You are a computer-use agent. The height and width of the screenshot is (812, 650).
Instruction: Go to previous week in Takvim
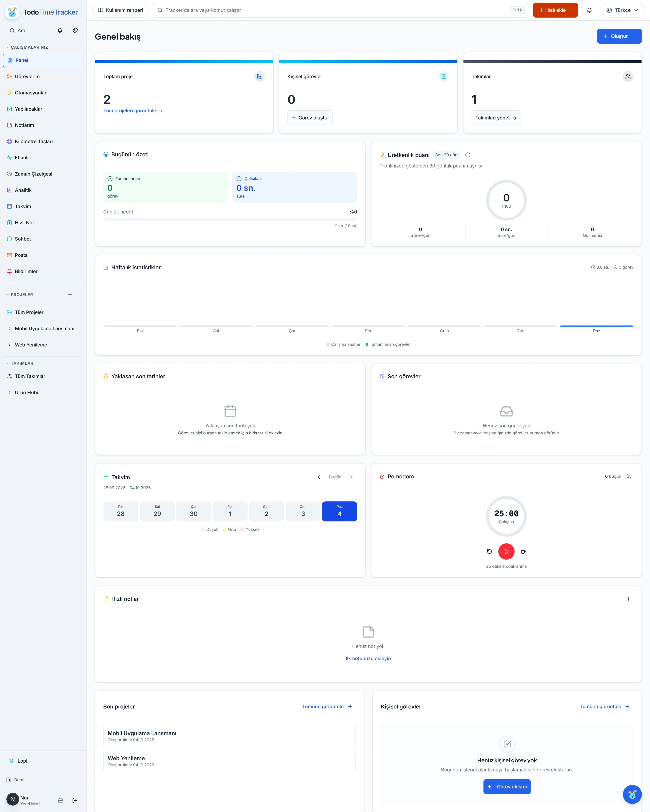[x=319, y=477]
